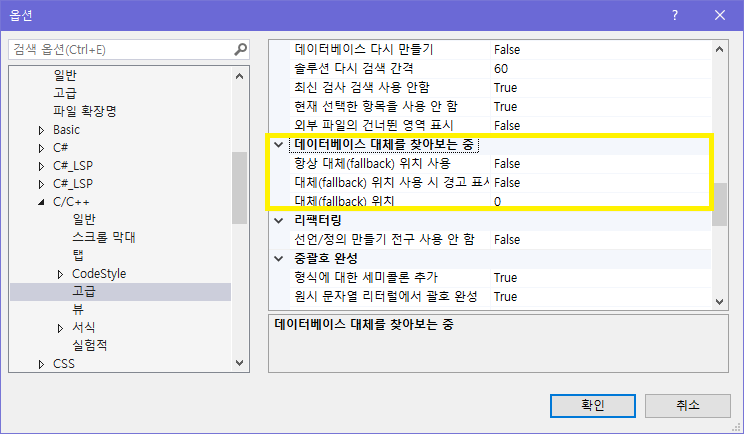This screenshot has height=434, width=744.
Task: Select 뷰 tree item
Action: [x=78, y=310]
